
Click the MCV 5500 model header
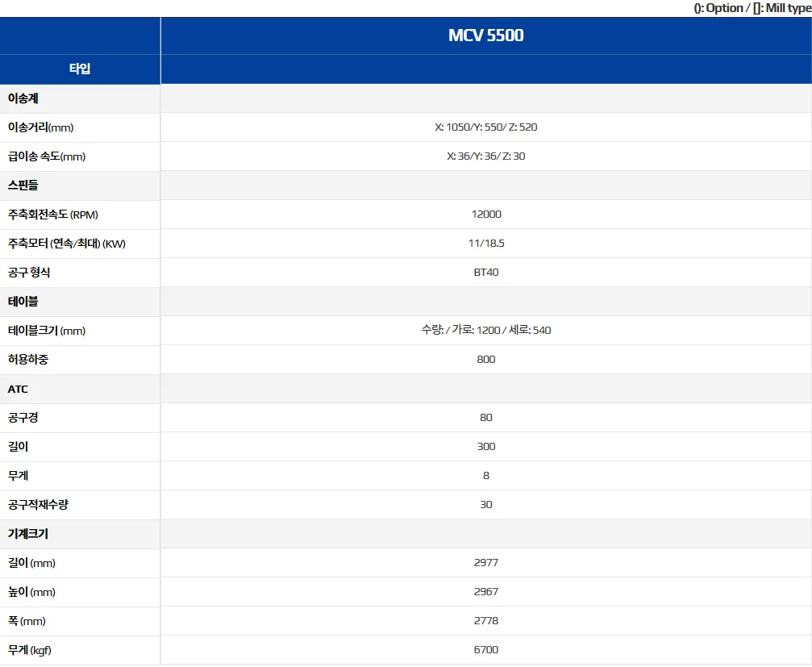[485, 35]
